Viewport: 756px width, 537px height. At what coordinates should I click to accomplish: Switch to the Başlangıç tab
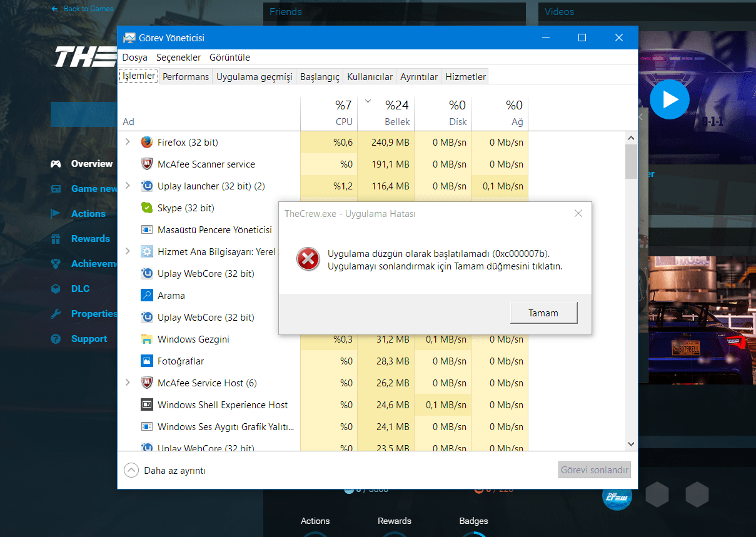click(320, 77)
